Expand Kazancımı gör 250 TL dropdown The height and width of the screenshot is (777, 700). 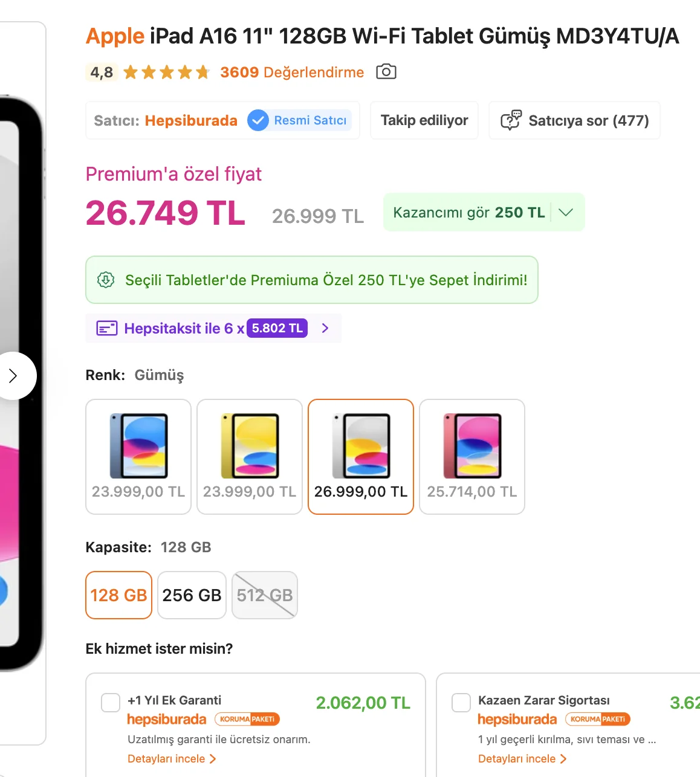pos(566,212)
